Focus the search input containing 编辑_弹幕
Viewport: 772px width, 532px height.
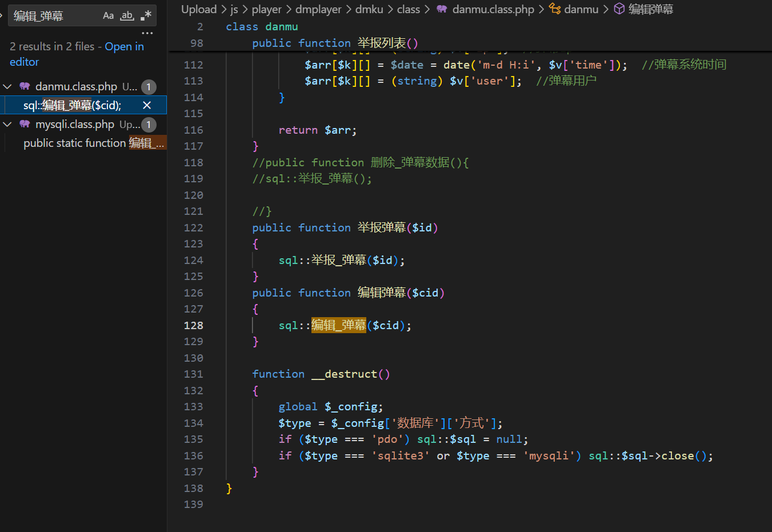click(54, 16)
